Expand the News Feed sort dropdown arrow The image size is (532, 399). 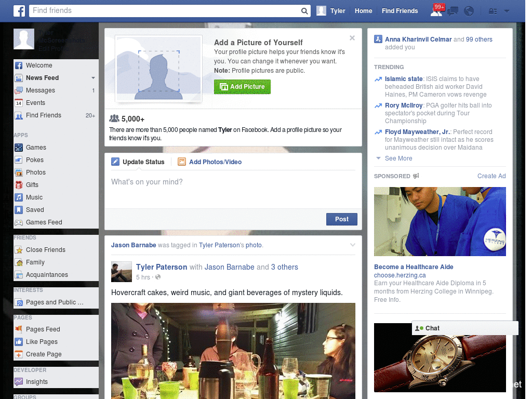point(93,78)
